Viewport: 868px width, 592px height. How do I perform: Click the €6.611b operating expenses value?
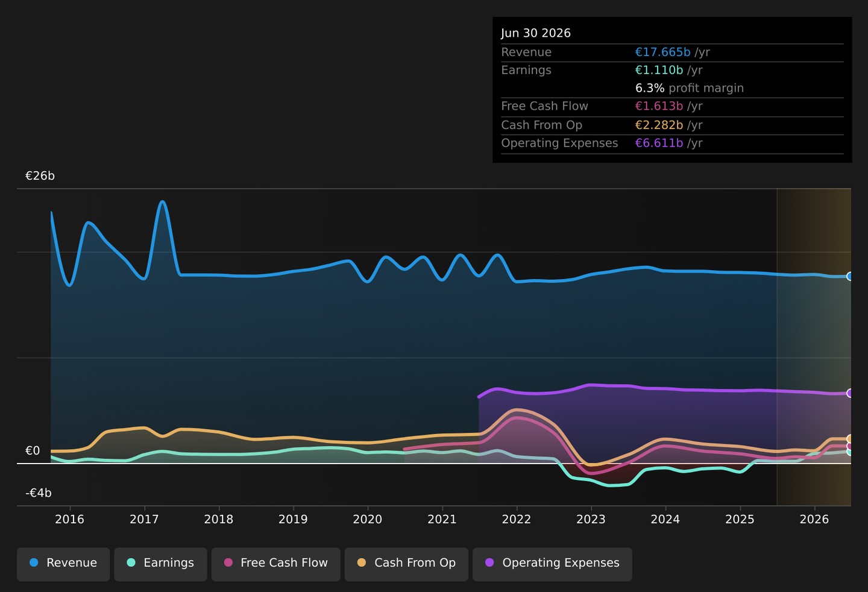659,143
